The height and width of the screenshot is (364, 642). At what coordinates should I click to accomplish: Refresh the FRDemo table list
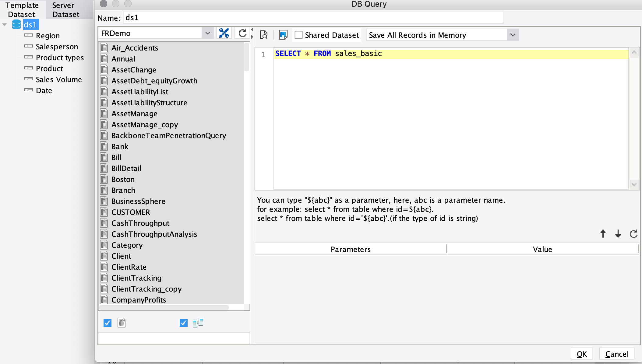242,33
